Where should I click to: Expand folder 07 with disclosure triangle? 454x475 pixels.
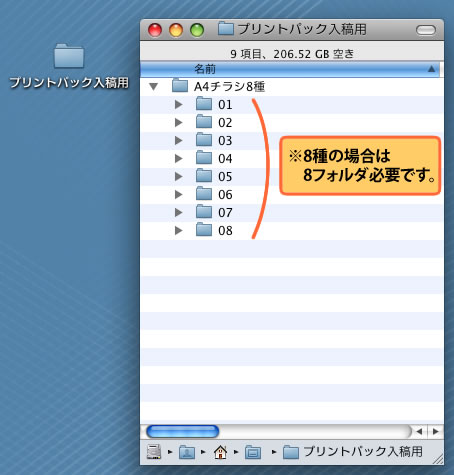tap(179, 212)
